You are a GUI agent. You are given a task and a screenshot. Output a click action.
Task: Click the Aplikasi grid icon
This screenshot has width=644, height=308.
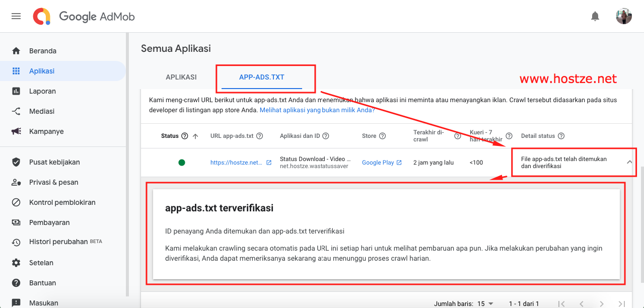point(16,71)
